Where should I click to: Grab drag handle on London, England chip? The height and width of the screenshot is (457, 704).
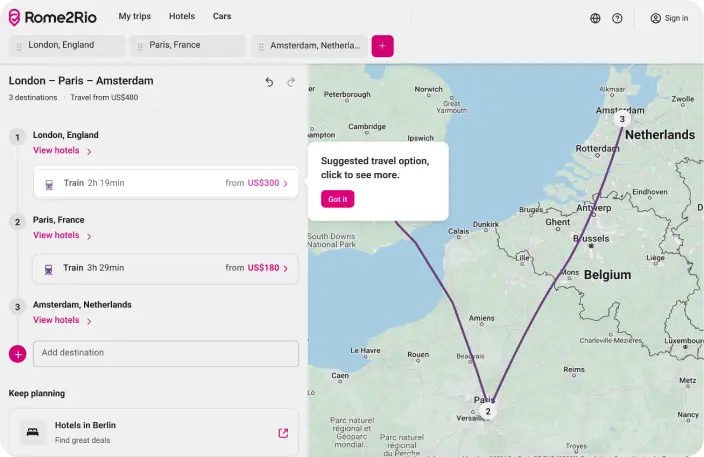point(19,47)
